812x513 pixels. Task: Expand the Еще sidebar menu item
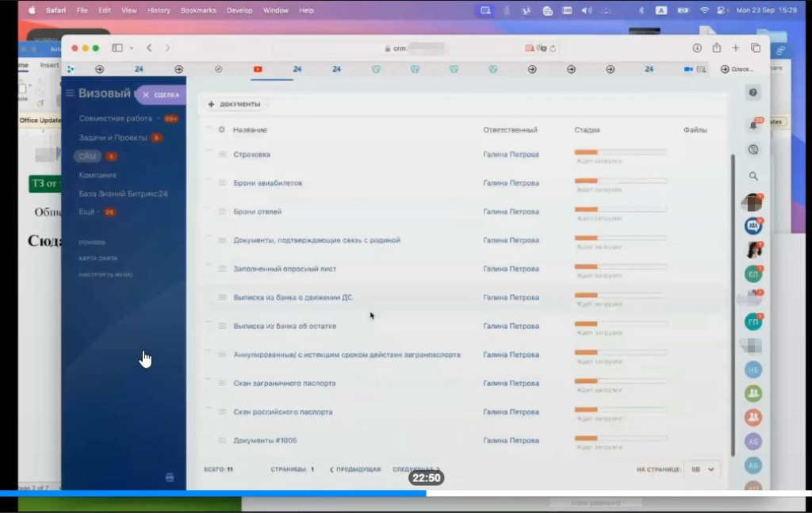click(87, 212)
